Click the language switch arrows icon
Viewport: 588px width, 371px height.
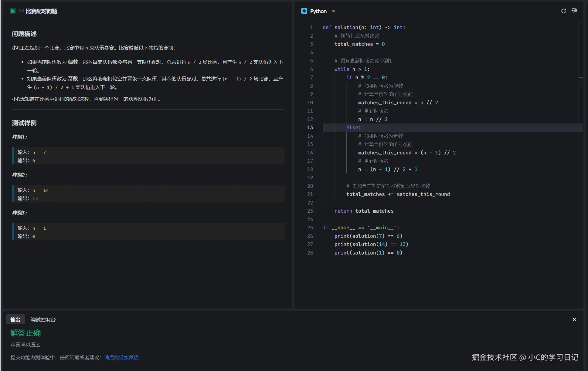pos(333,11)
